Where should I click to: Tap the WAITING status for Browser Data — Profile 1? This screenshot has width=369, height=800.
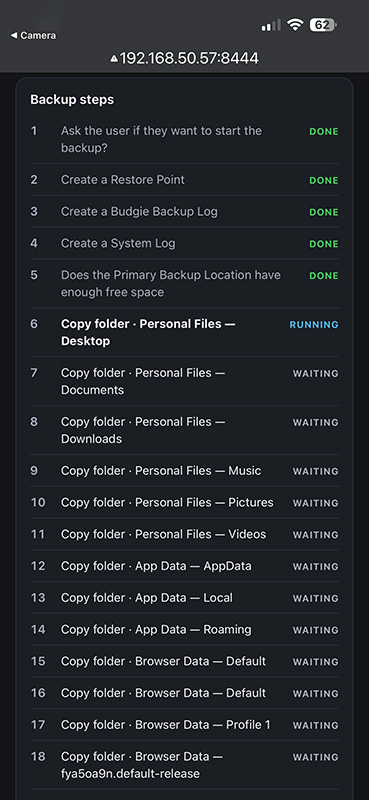click(x=315, y=725)
